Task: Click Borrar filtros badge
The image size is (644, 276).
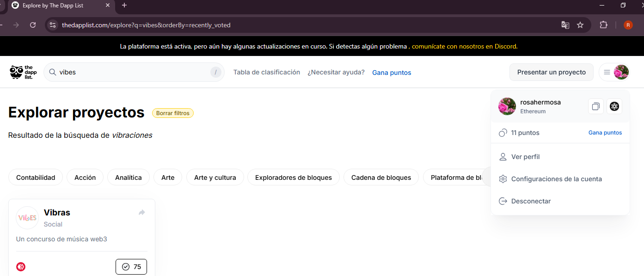Action: click(x=173, y=113)
